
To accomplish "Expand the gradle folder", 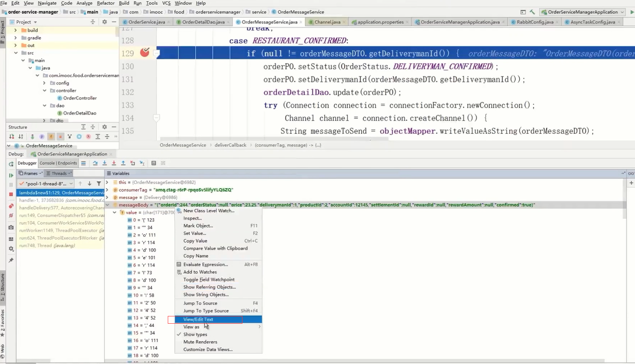I will (15, 38).
